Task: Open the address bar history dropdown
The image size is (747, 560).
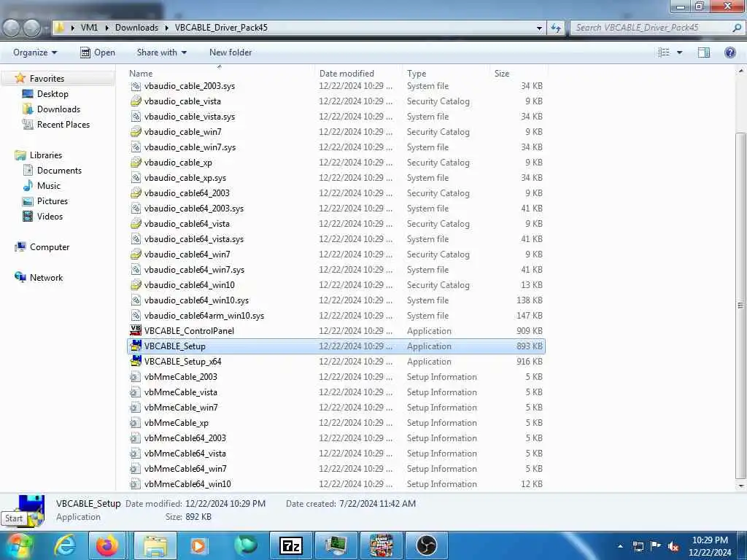Action: [539, 28]
